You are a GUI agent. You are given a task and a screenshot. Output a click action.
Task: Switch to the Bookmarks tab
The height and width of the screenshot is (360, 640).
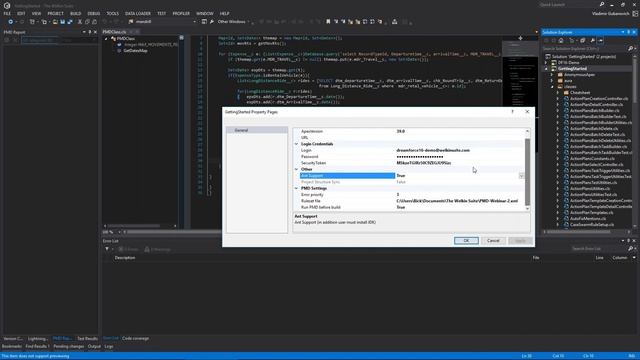(12, 346)
